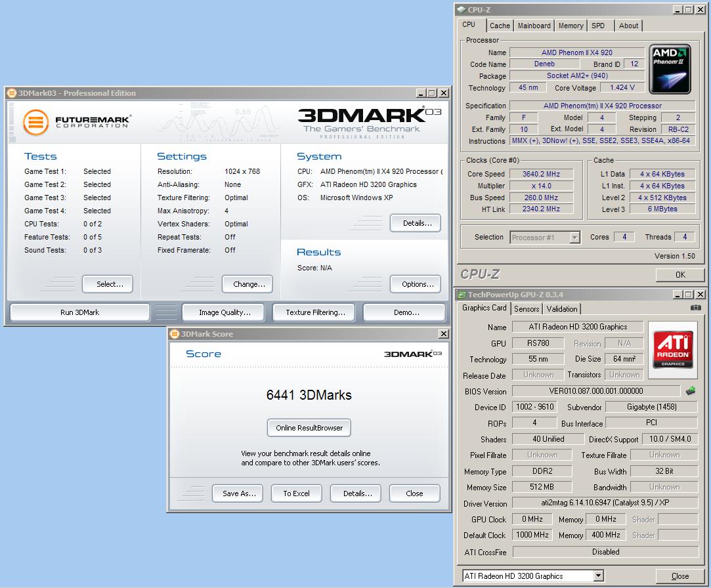Click the GPU-Z Name field ATI Radeon HD 3200
711x588 pixels.
pos(578,327)
